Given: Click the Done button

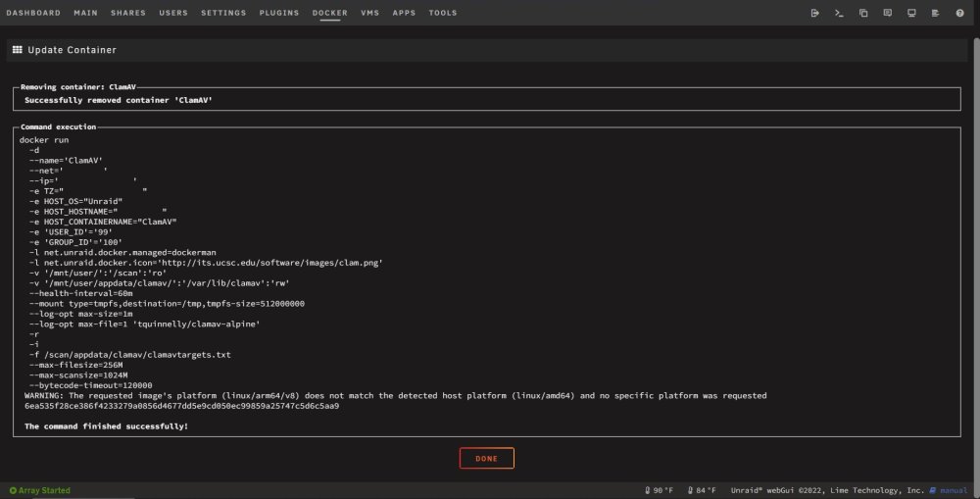Looking at the screenshot, I should 487,459.
